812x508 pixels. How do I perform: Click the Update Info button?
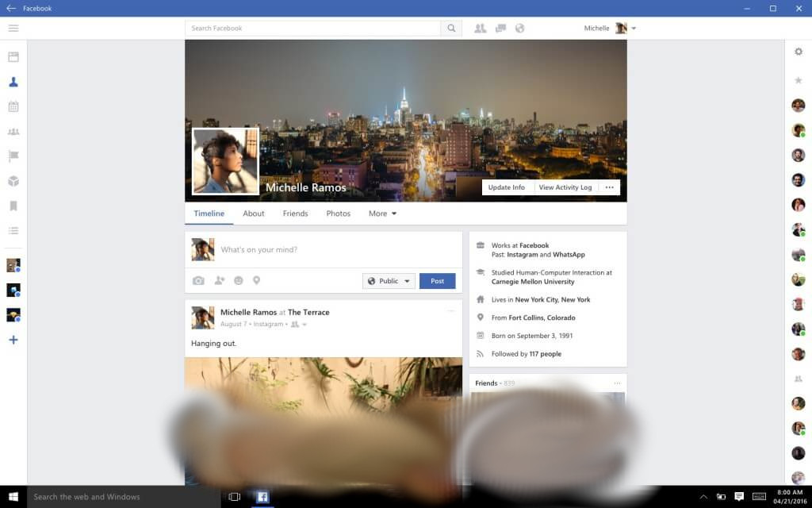(507, 187)
